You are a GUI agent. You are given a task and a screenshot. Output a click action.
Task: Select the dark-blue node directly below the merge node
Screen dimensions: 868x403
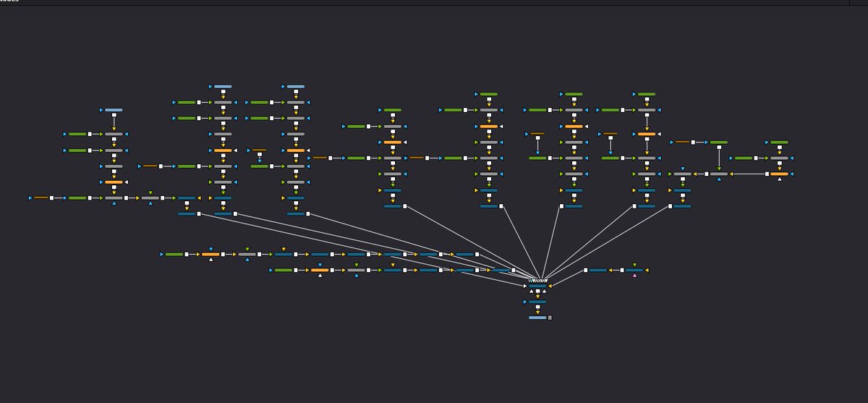(x=537, y=302)
